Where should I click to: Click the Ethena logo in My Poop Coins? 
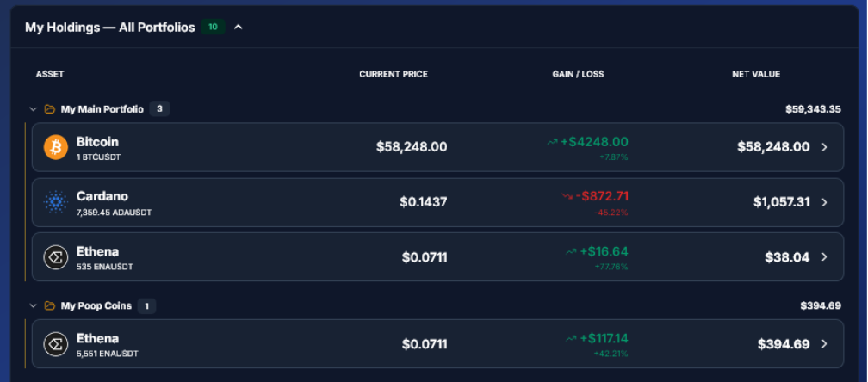(56, 344)
